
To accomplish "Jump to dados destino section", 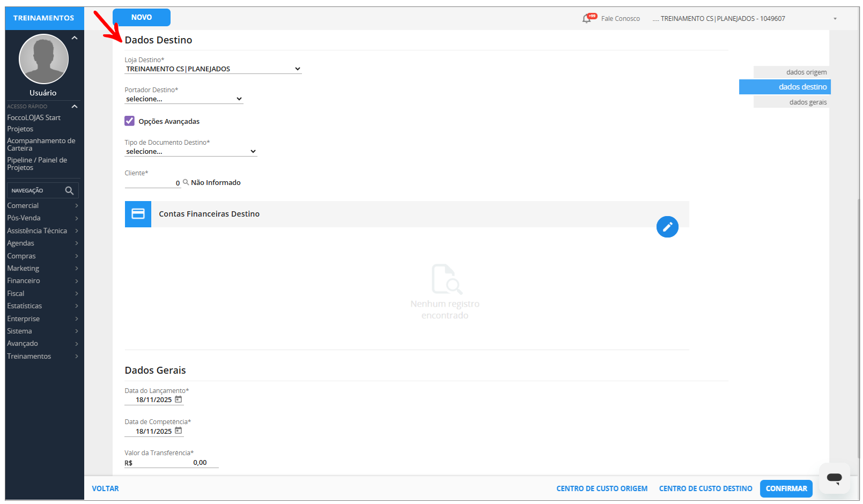I will (785, 87).
